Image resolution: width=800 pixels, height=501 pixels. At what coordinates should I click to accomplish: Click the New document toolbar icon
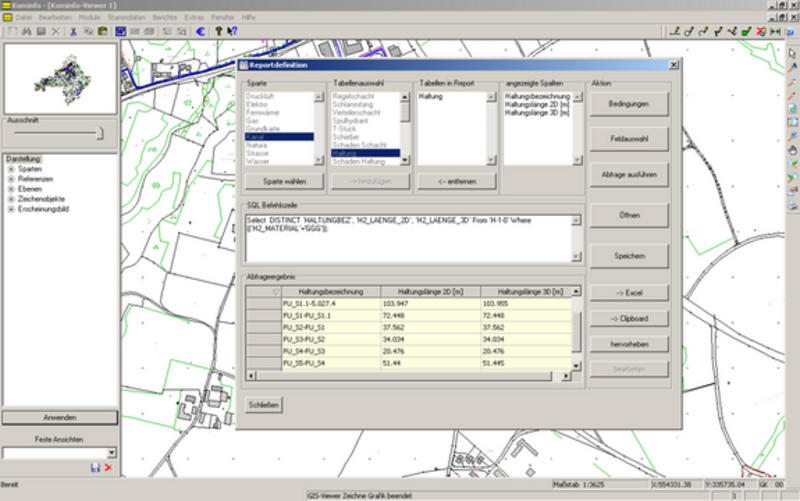(x=13, y=32)
